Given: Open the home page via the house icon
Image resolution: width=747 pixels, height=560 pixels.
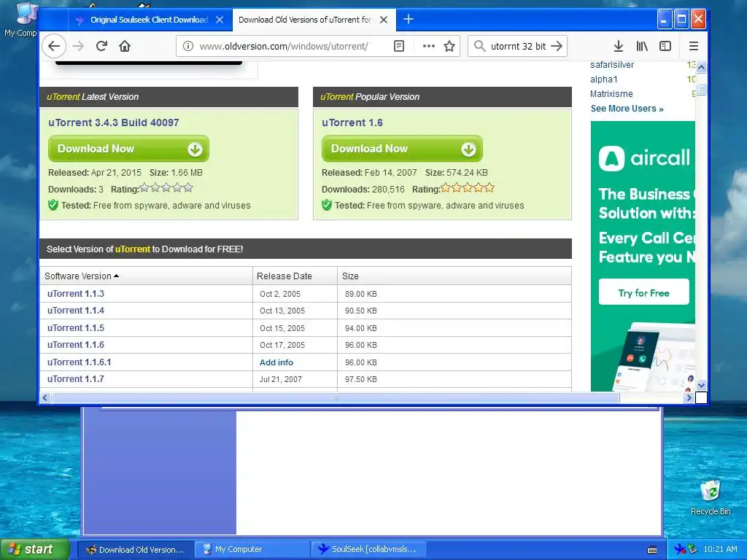Looking at the screenshot, I should pos(125,46).
